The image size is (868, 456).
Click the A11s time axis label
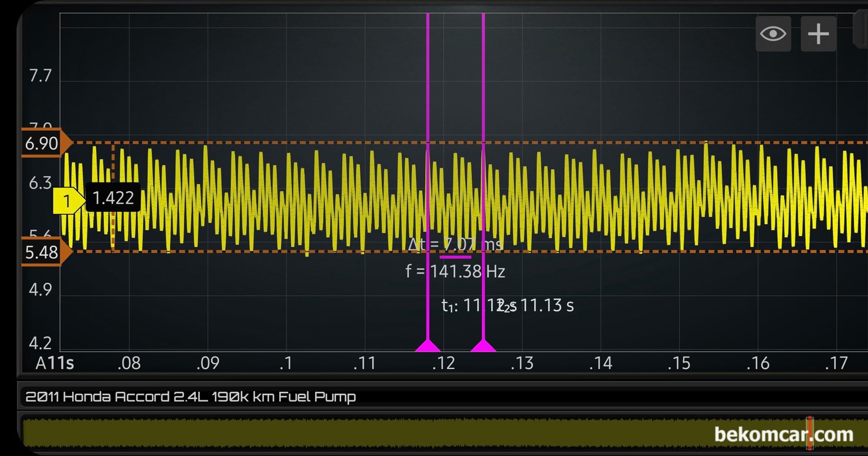click(55, 364)
